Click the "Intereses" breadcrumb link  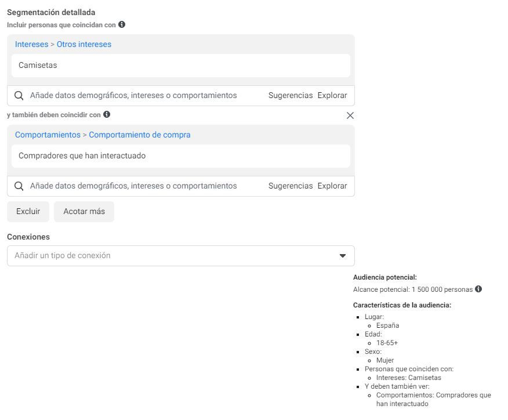point(31,44)
